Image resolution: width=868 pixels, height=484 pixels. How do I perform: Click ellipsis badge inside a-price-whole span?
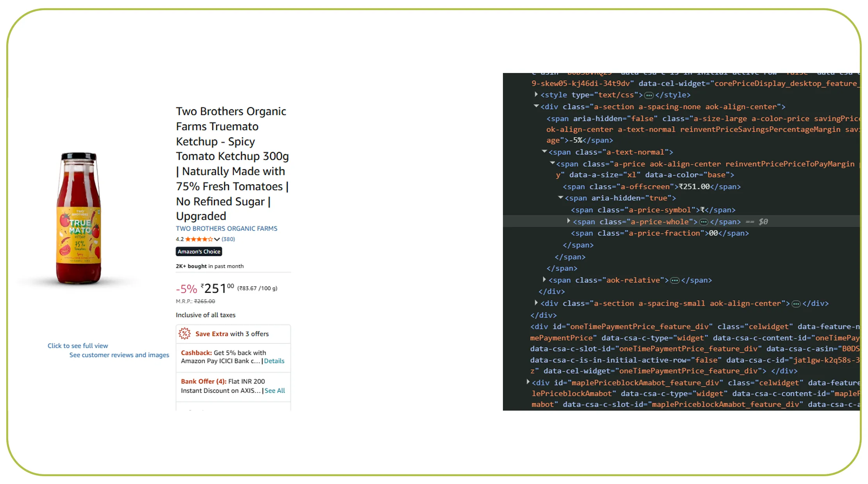point(704,222)
